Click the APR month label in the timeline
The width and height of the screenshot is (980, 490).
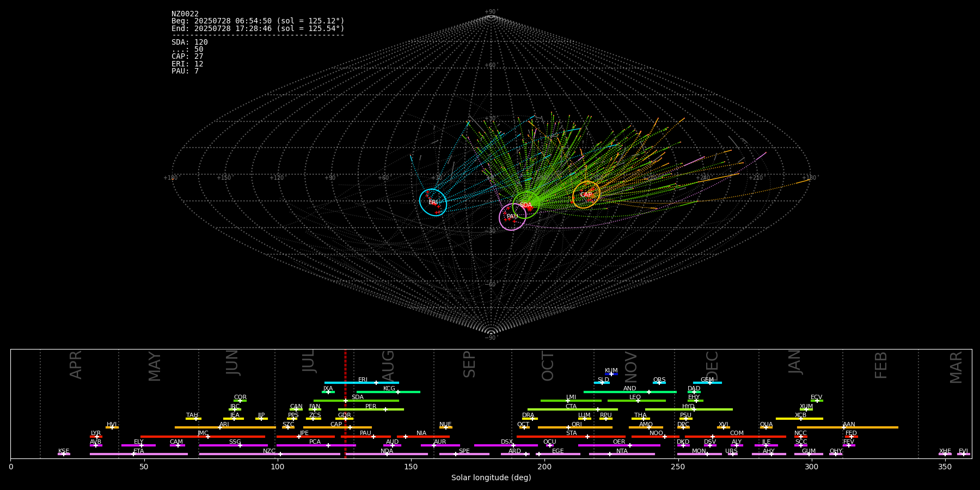[76, 365]
